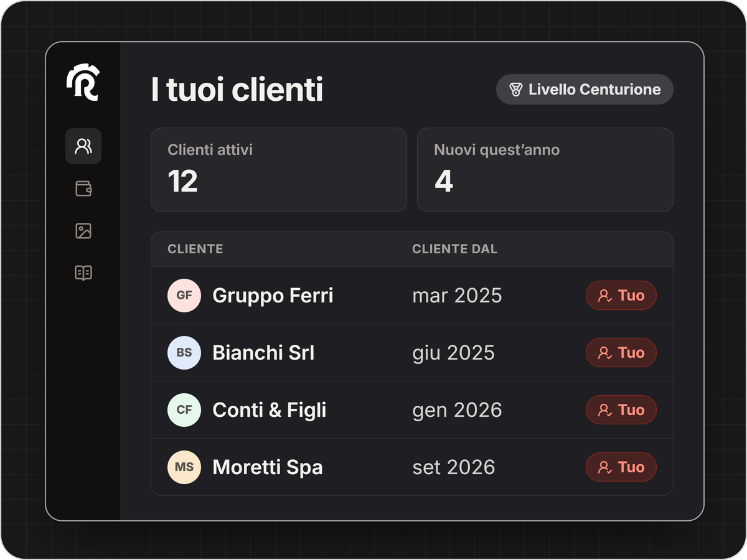The image size is (747, 560).
Task: Click the set 2026 date cell
Action: tap(454, 467)
